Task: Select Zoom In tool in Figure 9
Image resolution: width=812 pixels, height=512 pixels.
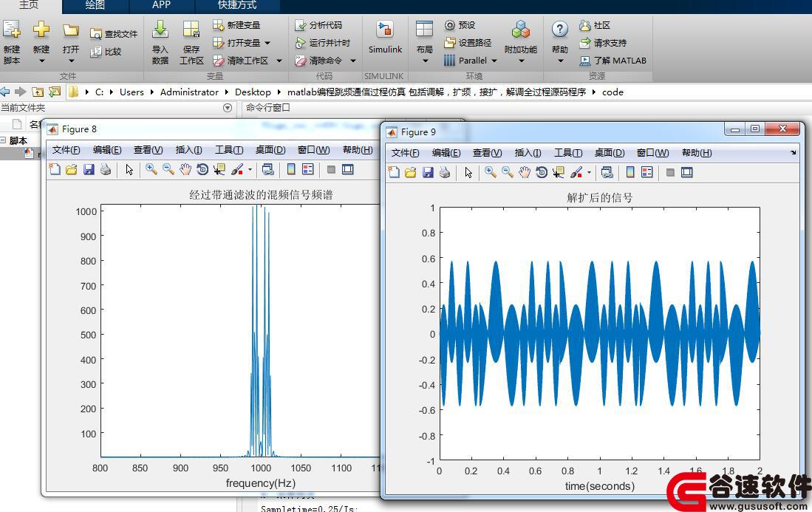Action: [491, 172]
